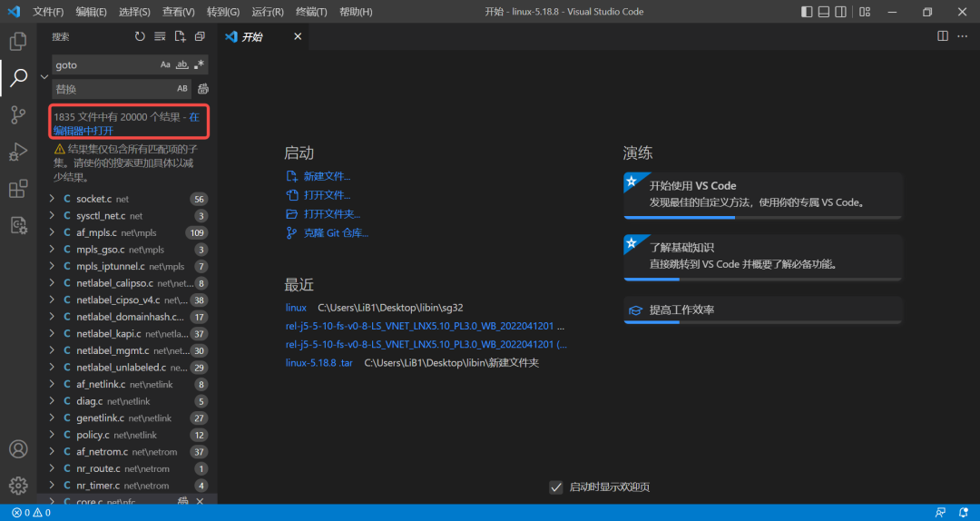Select diag.c net\netlink row
The height and width of the screenshot is (521, 980).
pyautogui.click(x=128, y=401)
